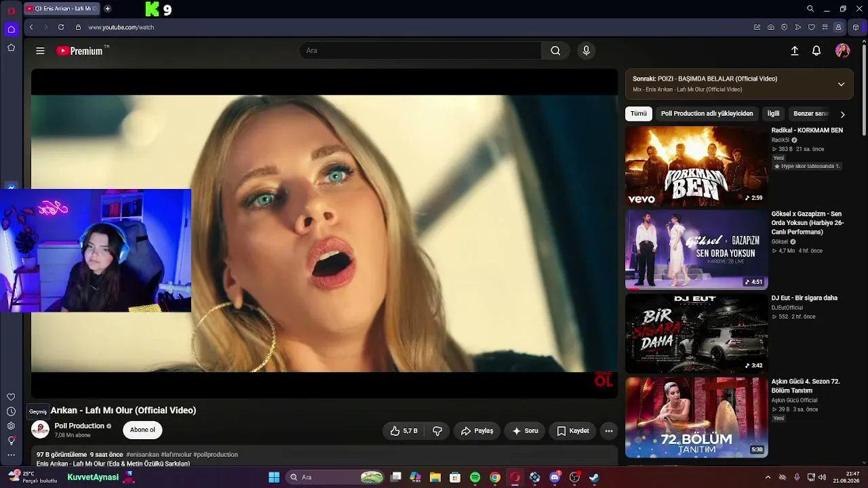
Task: Open Discord from the taskbar
Action: pos(555,477)
